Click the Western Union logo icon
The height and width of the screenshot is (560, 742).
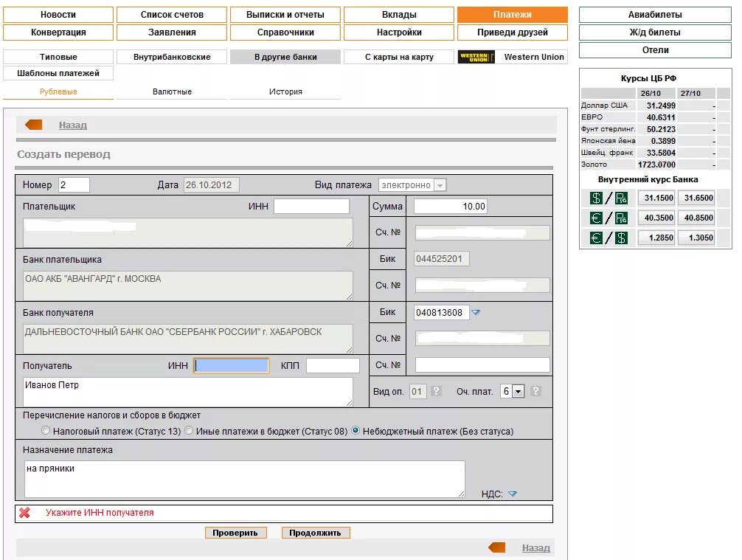point(476,57)
